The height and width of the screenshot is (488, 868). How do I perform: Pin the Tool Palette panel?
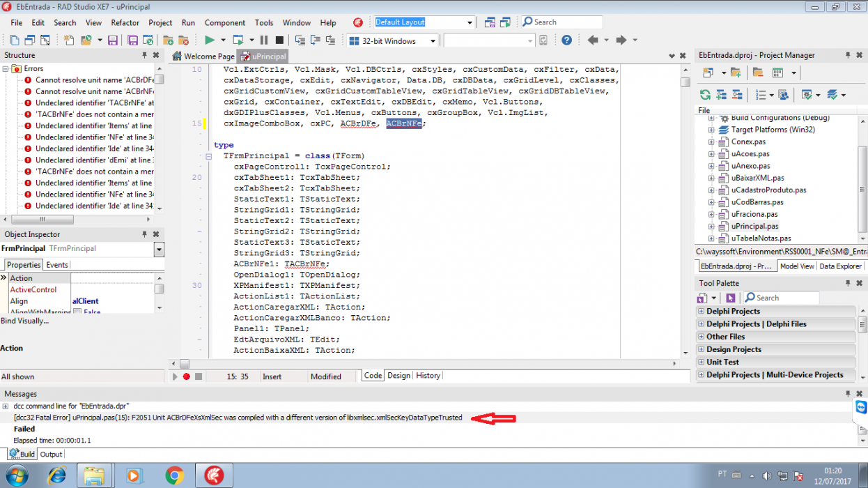[848, 283]
